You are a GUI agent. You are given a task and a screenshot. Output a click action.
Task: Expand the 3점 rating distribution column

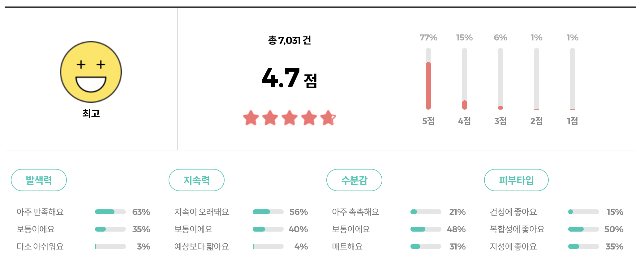(500, 79)
